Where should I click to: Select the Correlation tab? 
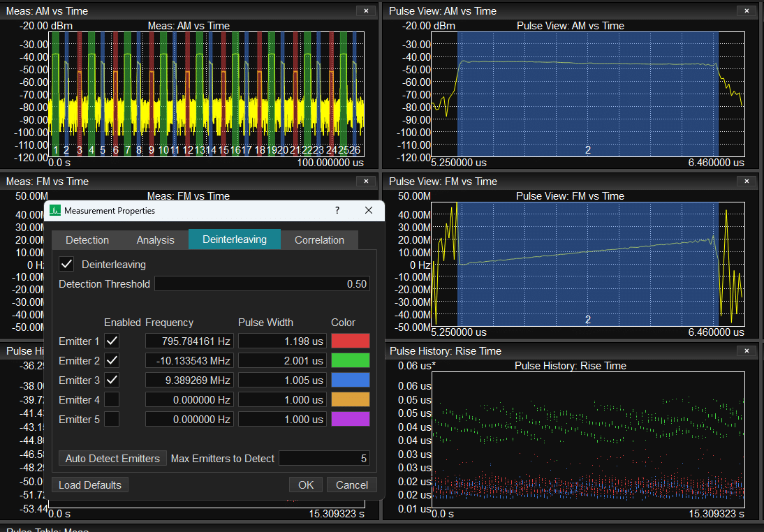click(x=320, y=239)
